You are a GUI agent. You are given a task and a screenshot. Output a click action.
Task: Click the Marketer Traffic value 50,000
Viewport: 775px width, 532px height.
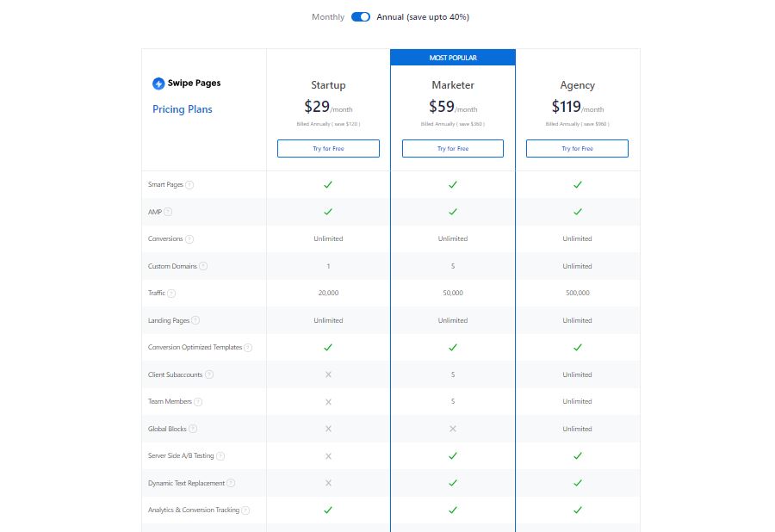tap(453, 293)
